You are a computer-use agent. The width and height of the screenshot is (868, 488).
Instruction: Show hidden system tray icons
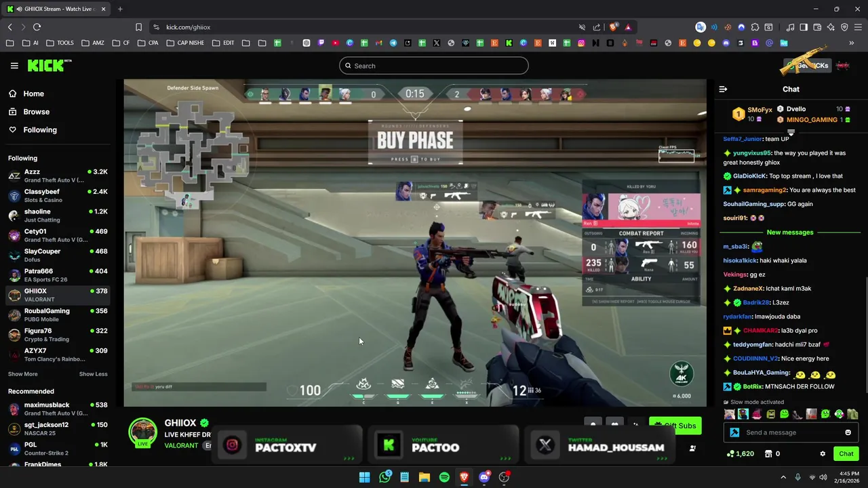(x=783, y=477)
